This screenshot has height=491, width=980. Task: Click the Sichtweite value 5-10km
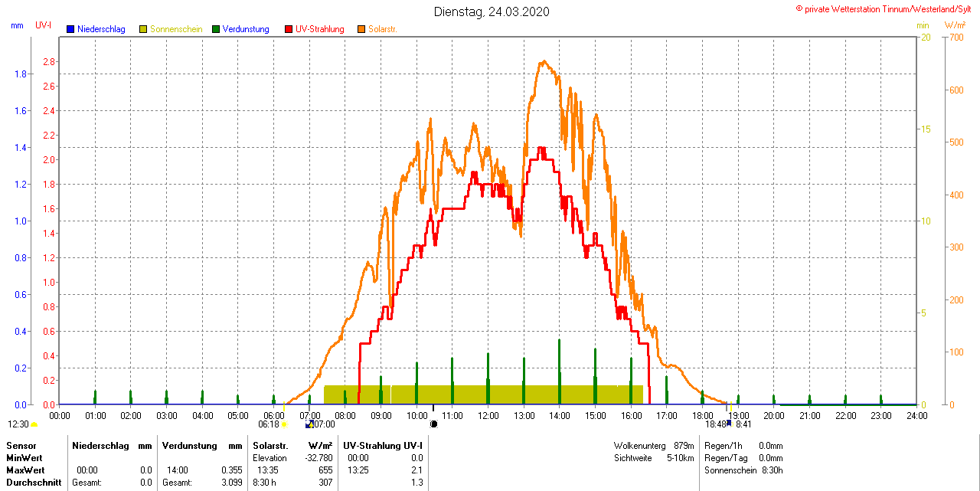(x=681, y=458)
